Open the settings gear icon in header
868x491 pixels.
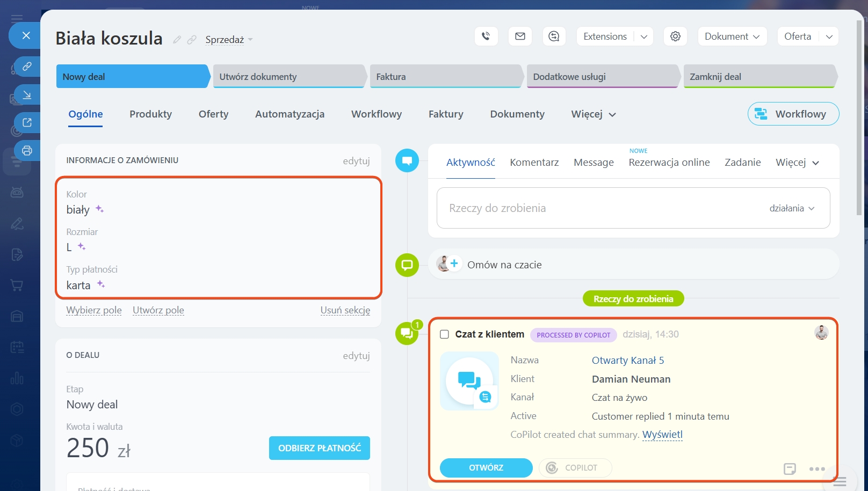(x=675, y=36)
